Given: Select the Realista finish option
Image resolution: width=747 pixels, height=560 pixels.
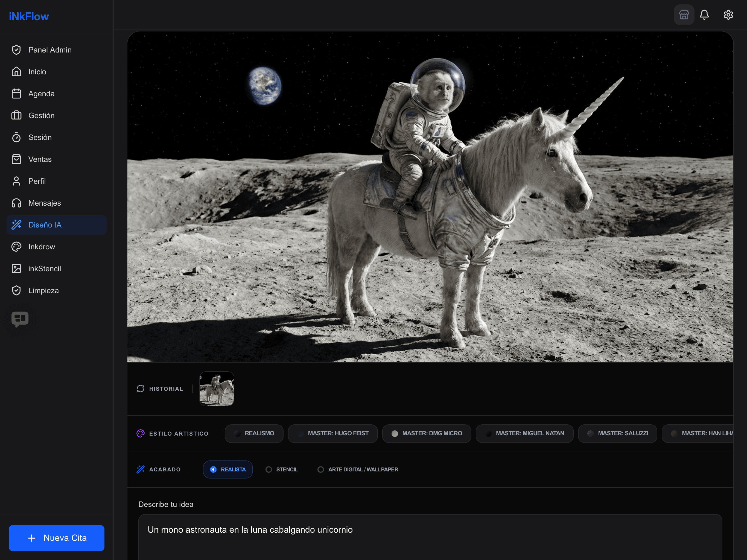Looking at the screenshot, I should tap(227, 469).
